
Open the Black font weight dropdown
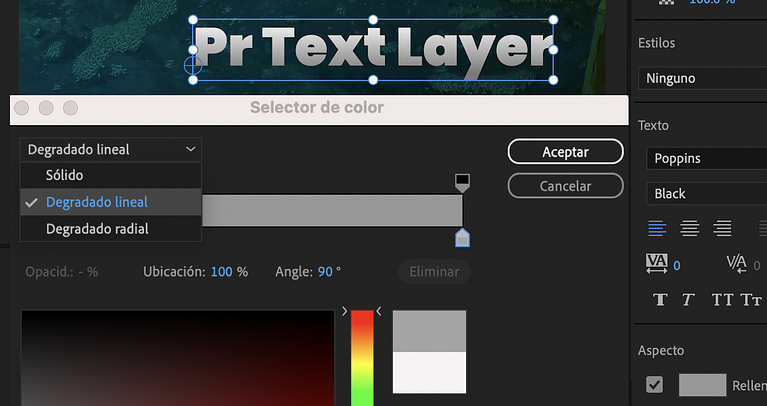click(706, 194)
